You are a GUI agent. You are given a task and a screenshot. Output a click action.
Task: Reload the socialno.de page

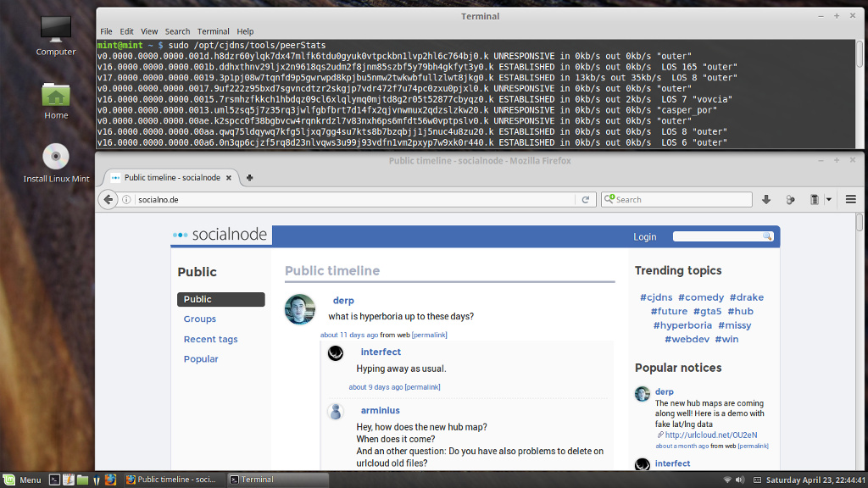click(585, 200)
